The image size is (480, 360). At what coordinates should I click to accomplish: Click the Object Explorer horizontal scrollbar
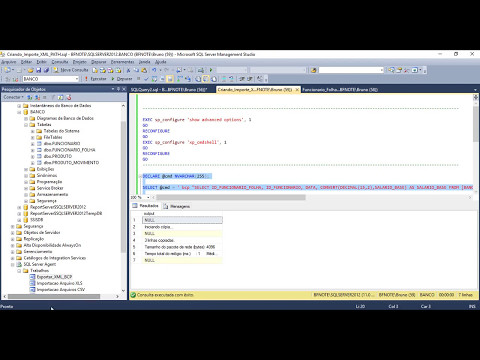click(54, 296)
